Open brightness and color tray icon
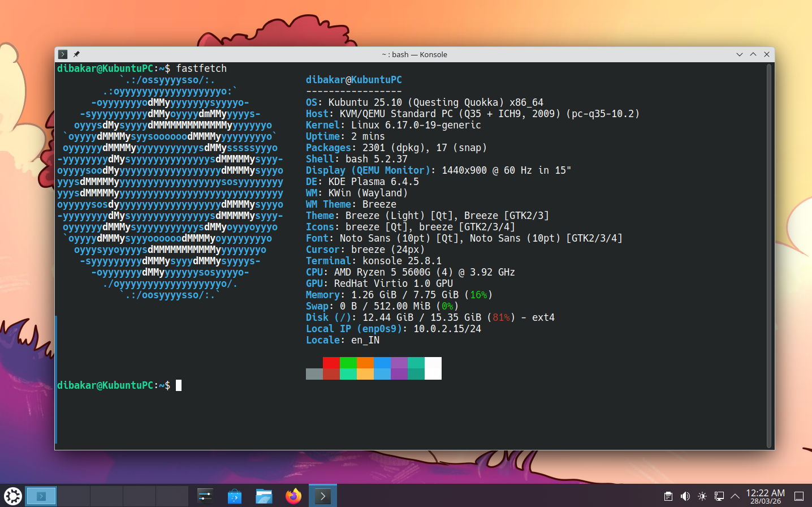The width and height of the screenshot is (812, 507). (x=702, y=496)
